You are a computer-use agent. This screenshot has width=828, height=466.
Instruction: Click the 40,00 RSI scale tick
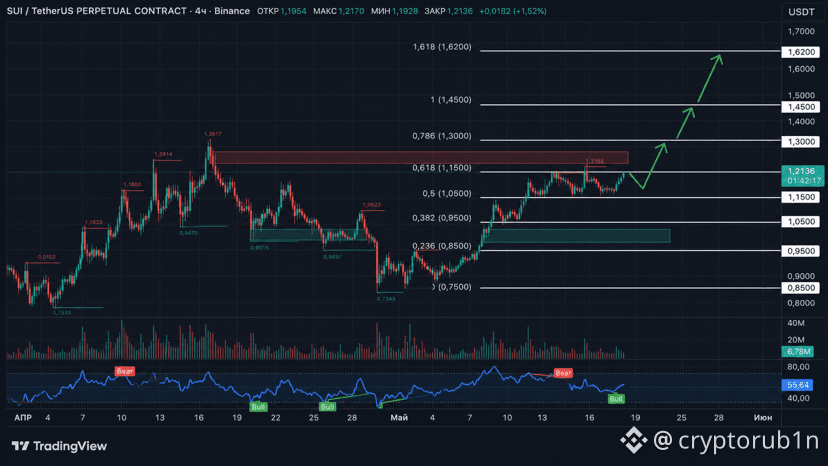pyautogui.click(x=798, y=398)
